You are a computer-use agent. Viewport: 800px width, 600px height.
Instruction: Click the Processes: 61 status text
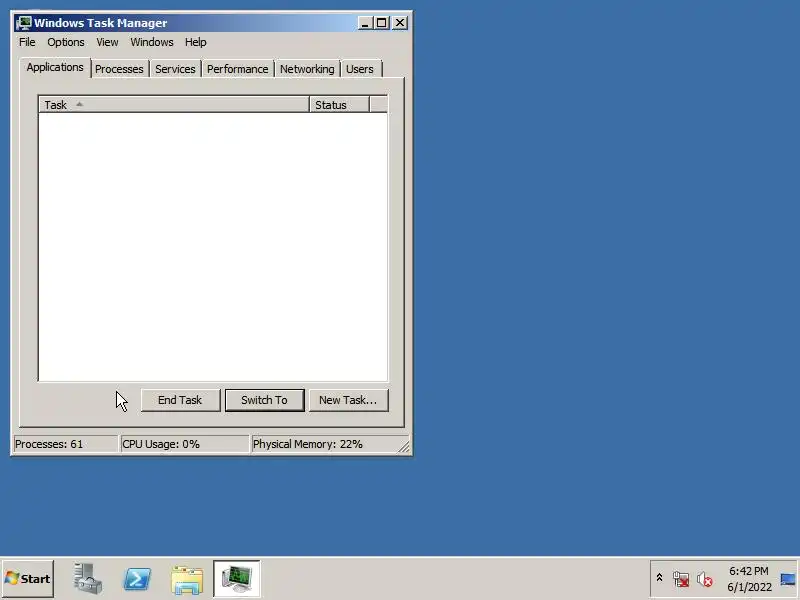(x=49, y=444)
